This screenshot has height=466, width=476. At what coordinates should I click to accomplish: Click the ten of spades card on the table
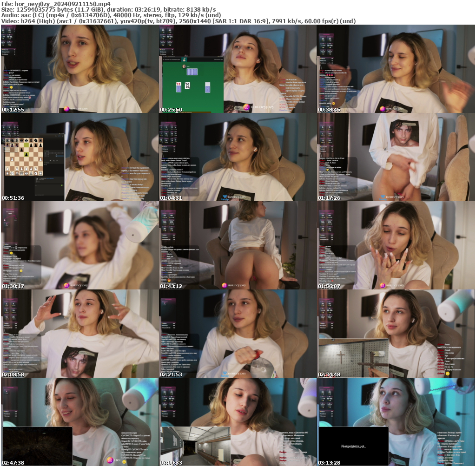pyautogui.click(x=187, y=86)
